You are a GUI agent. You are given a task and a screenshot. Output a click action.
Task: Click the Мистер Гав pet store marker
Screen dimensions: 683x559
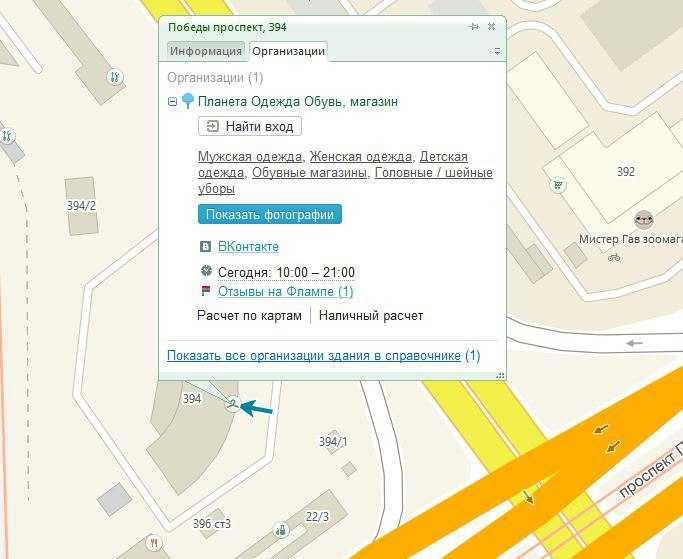[x=645, y=220]
